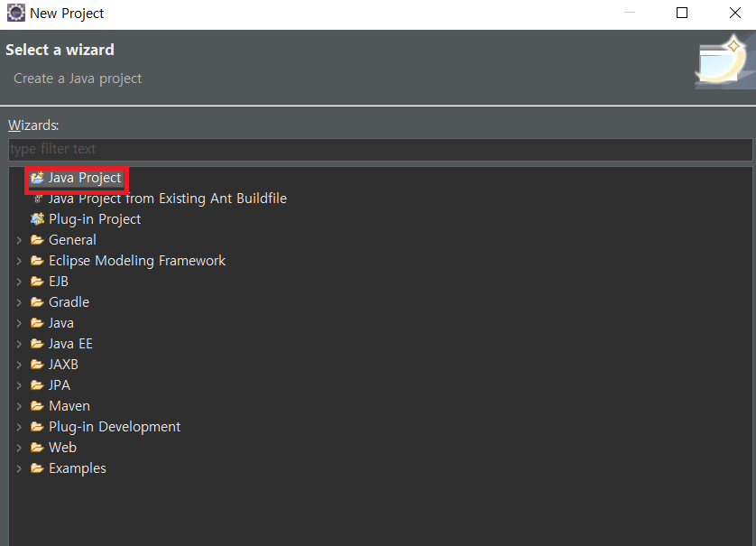756x546 pixels.
Task: Click the Ant Buildfile project icon
Action: coord(37,199)
